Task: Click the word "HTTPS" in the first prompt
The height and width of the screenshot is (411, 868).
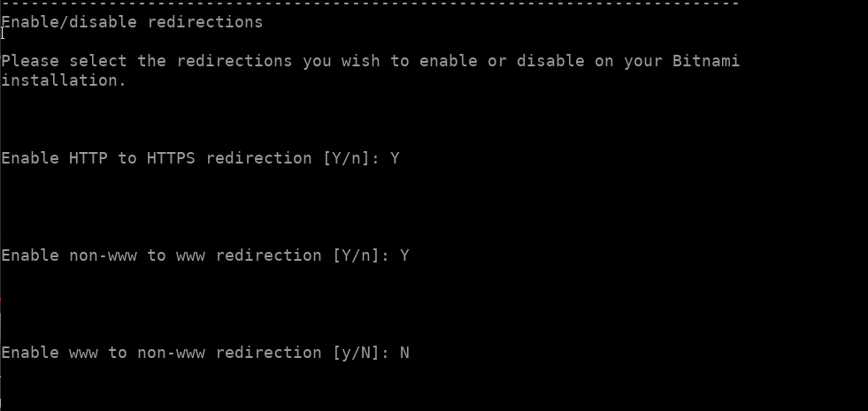Action: pos(171,158)
